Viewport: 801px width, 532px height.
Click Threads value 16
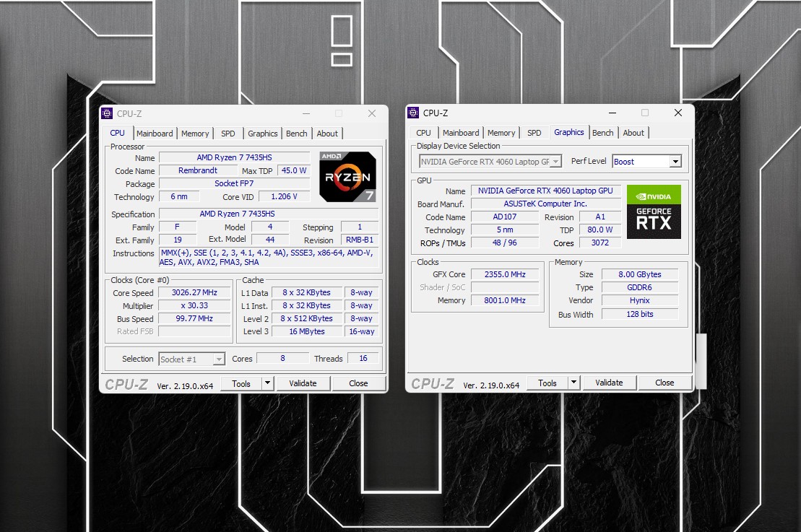(x=363, y=359)
